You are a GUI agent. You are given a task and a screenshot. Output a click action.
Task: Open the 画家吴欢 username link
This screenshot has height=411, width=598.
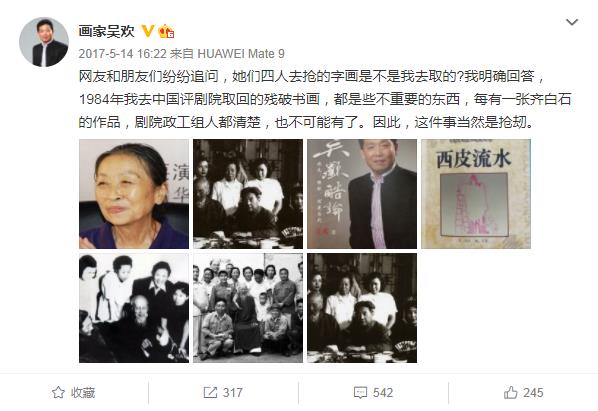tap(106, 31)
